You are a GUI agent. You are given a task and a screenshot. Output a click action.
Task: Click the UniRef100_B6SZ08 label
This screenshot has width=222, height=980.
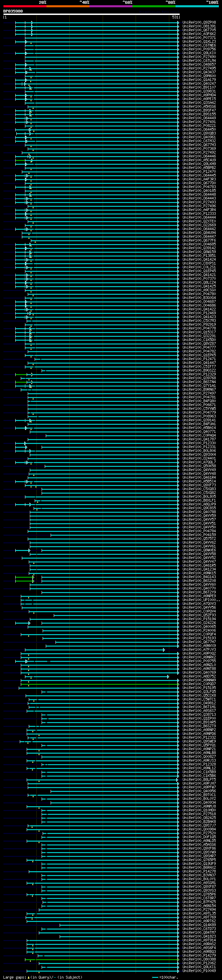coord(199,581)
